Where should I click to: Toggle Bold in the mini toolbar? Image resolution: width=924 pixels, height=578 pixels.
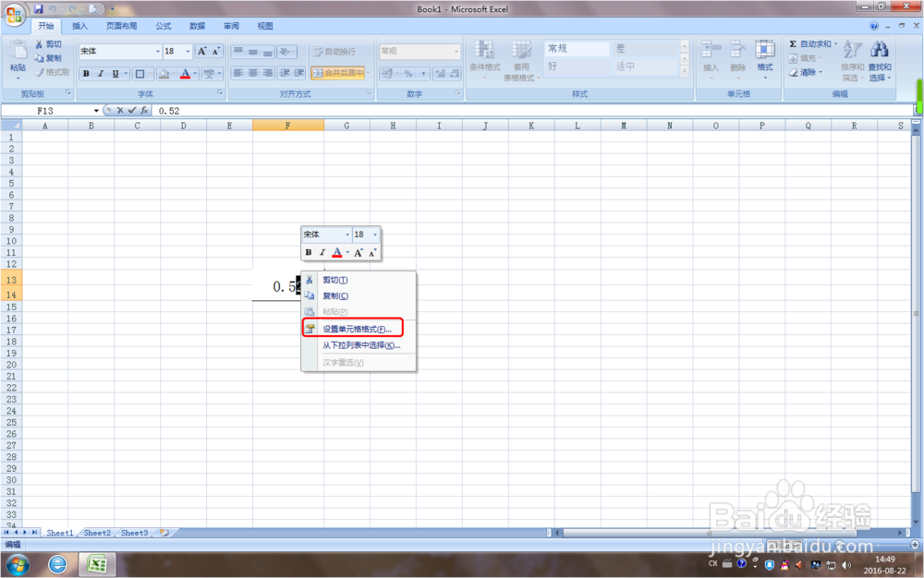309,252
